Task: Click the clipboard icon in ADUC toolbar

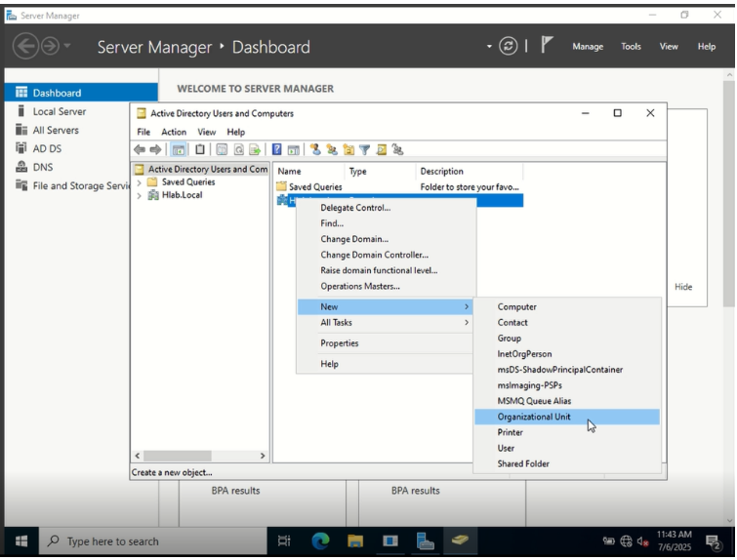Action: tap(200, 150)
